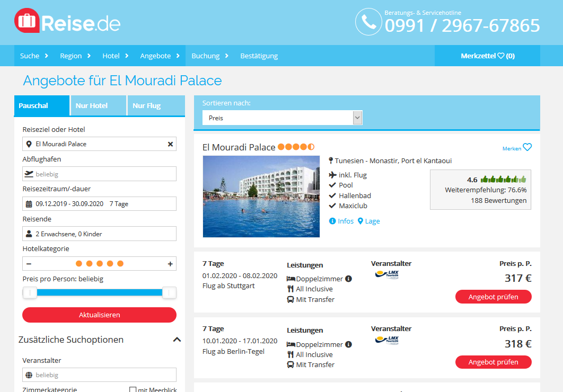
Task: Click the phone hotline icon
Action: (x=368, y=22)
